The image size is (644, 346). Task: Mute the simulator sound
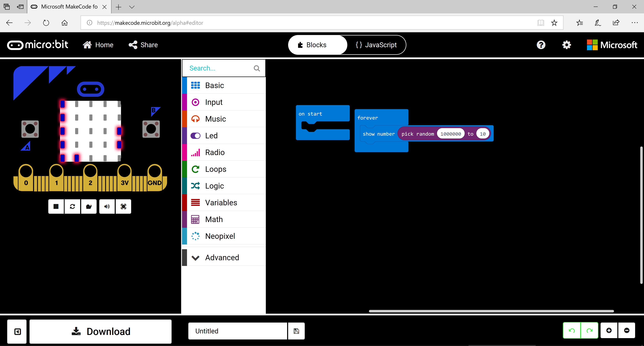107,206
